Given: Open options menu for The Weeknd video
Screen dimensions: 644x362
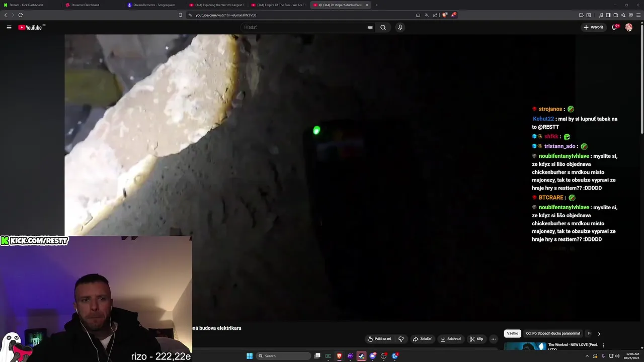Looking at the screenshot, I should click(x=603, y=345).
